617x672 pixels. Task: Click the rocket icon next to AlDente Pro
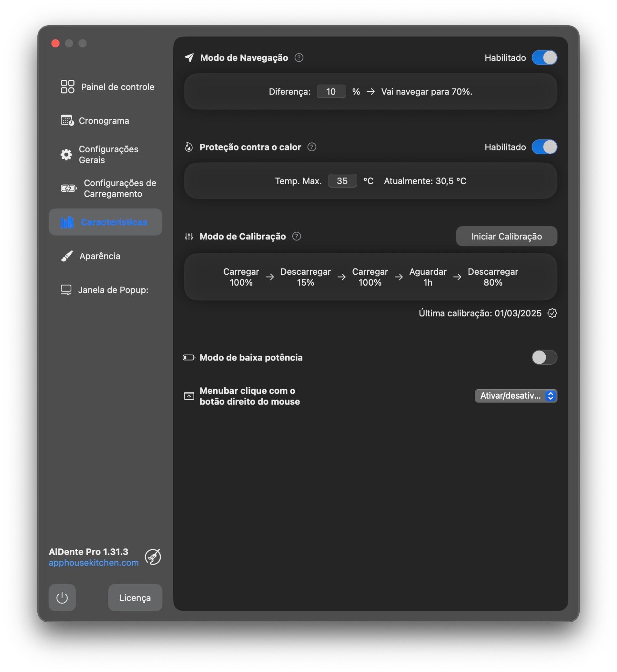point(153,557)
